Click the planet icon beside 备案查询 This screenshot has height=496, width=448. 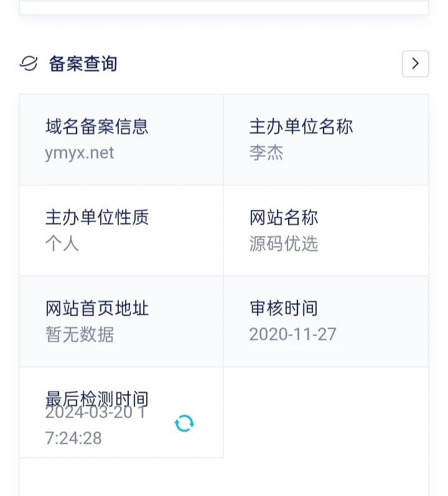[x=29, y=63]
